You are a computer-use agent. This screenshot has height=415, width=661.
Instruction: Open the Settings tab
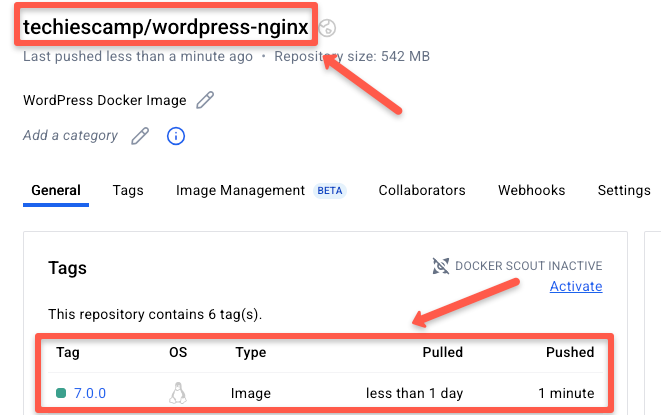[x=624, y=190]
